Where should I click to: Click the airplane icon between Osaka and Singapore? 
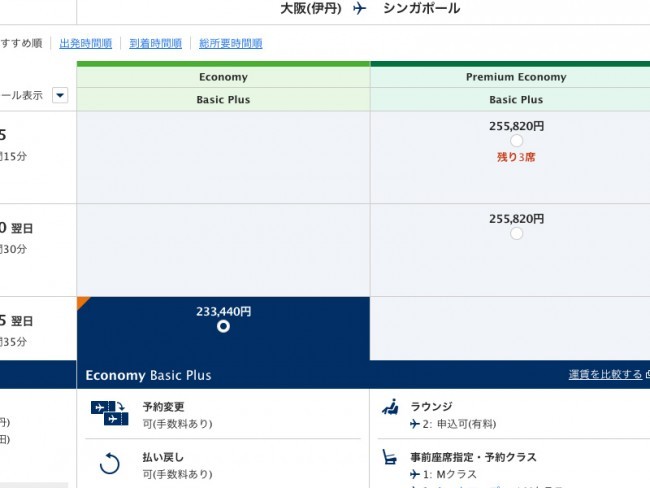(360, 9)
